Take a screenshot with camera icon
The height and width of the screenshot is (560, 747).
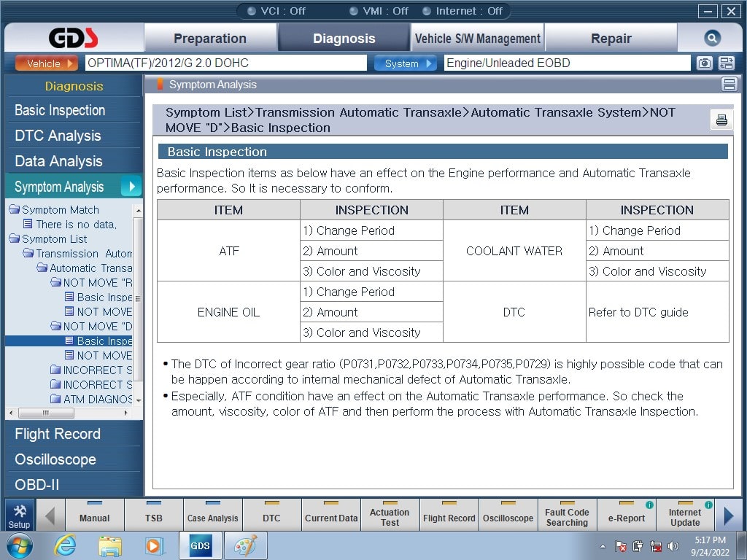(x=704, y=63)
